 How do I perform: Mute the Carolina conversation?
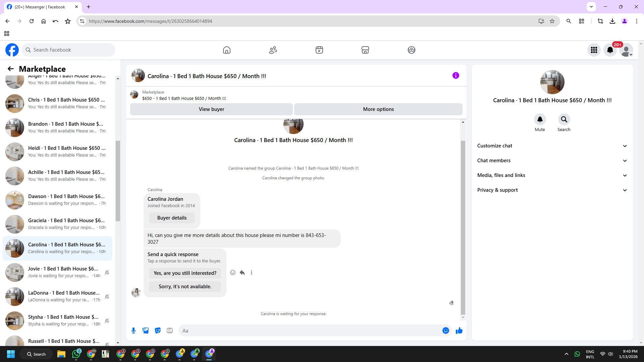540,119
